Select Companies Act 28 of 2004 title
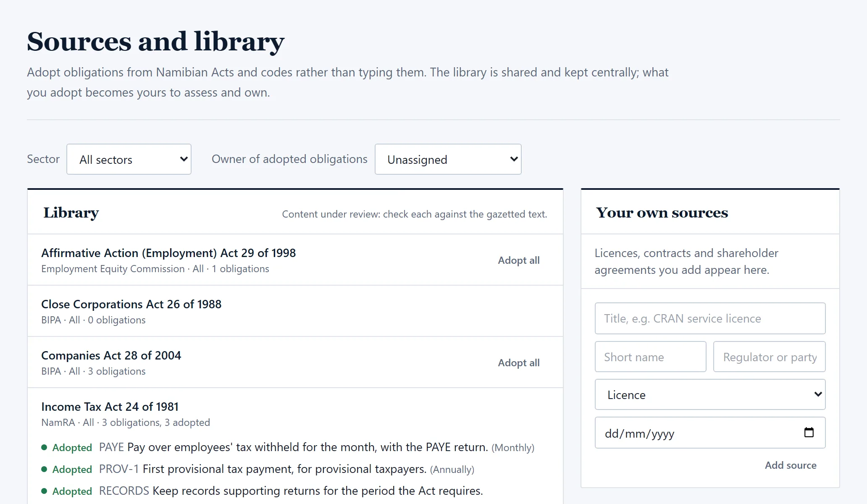867x504 pixels. point(111,355)
